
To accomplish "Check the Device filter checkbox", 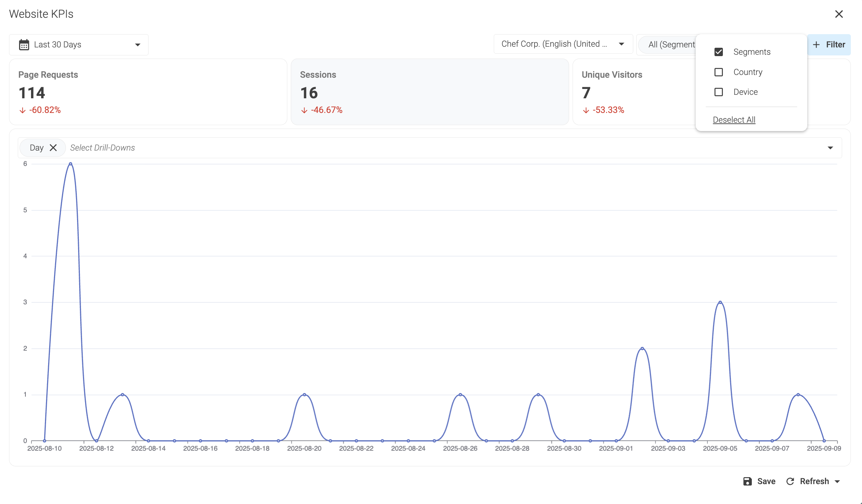I will [719, 92].
